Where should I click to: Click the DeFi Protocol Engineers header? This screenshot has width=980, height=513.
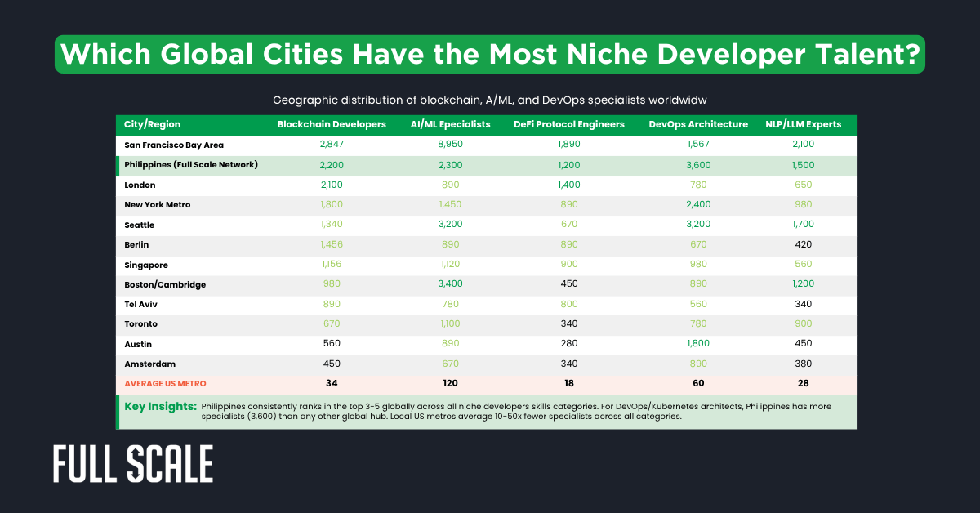coord(569,124)
